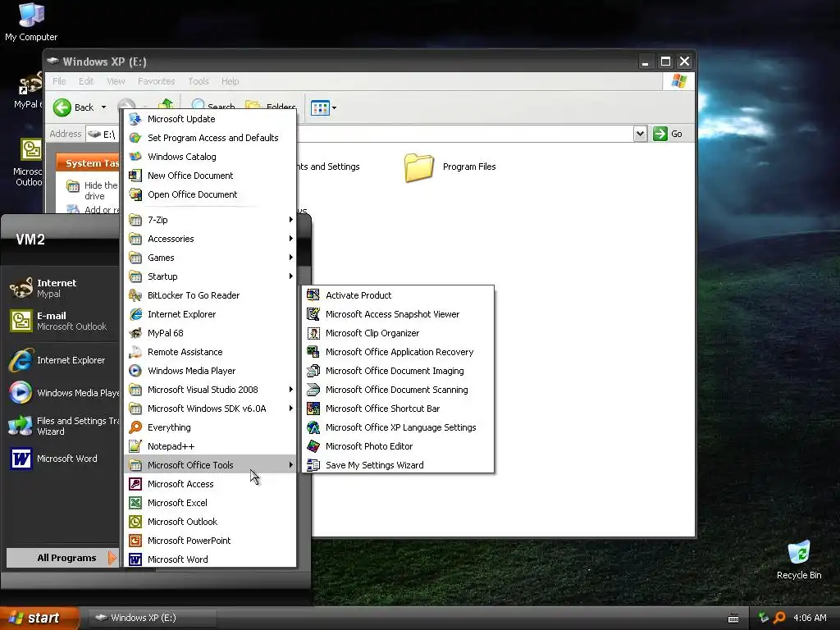Click the clock showing 4:06 AM
Image resolution: width=840 pixels, height=630 pixels.
point(810,618)
